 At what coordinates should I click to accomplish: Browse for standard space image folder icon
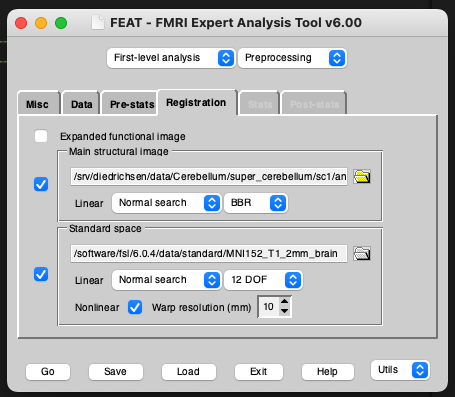362,254
